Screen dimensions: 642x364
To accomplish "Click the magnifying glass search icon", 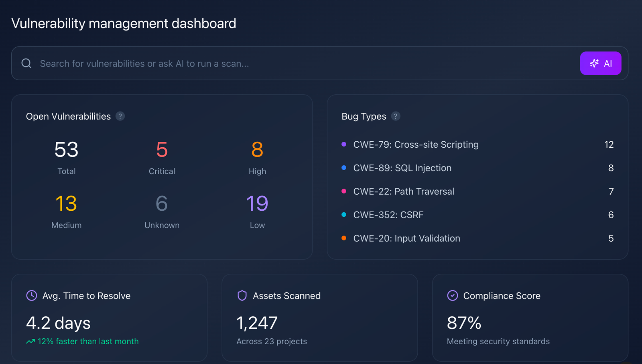I will pyautogui.click(x=26, y=63).
